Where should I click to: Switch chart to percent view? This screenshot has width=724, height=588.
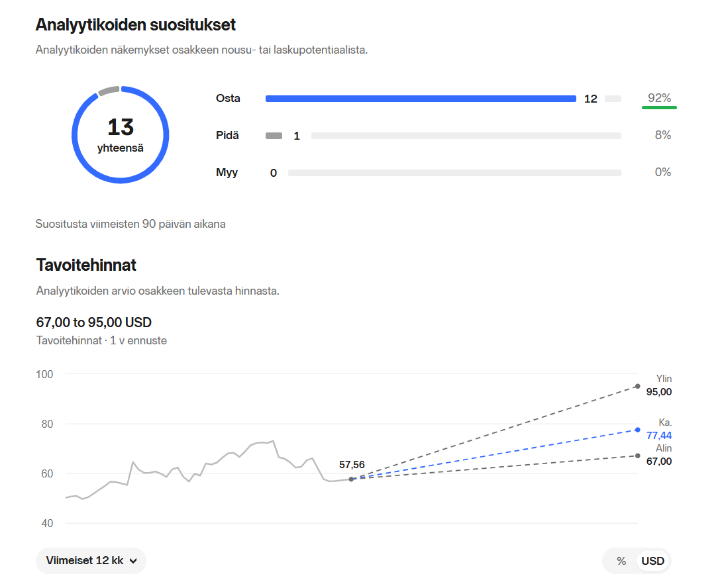pyautogui.click(x=621, y=562)
